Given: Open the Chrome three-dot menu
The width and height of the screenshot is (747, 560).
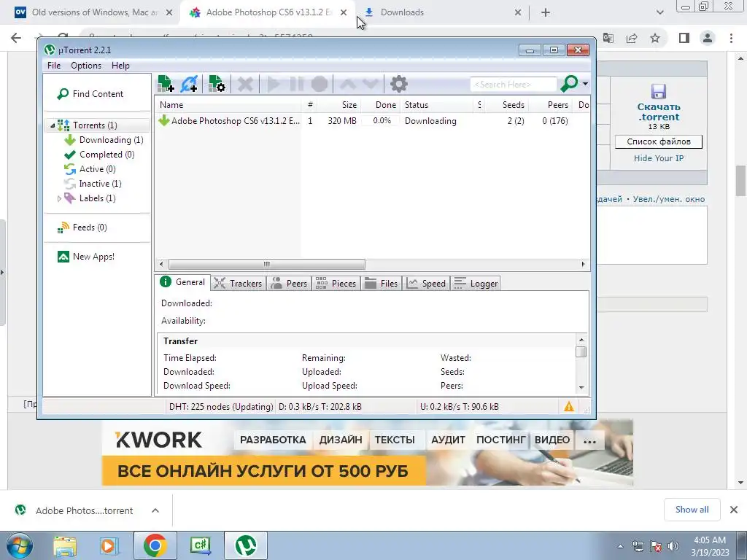Looking at the screenshot, I should [x=731, y=38].
